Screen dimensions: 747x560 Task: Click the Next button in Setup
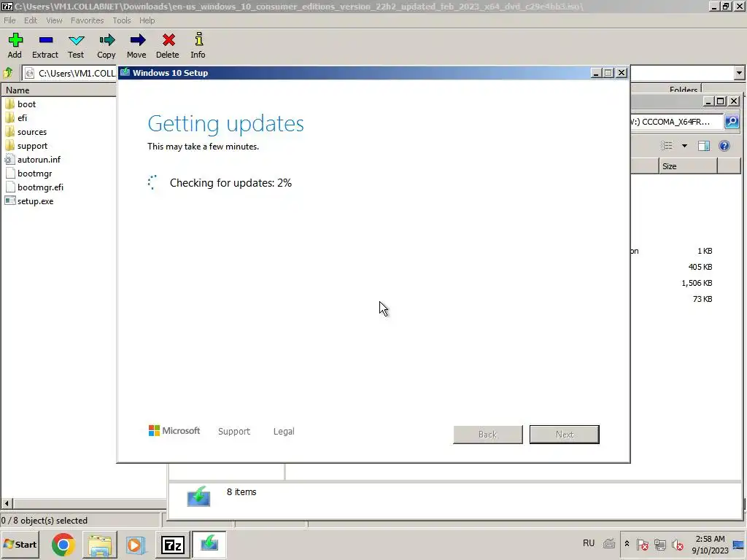tap(565, 435)
